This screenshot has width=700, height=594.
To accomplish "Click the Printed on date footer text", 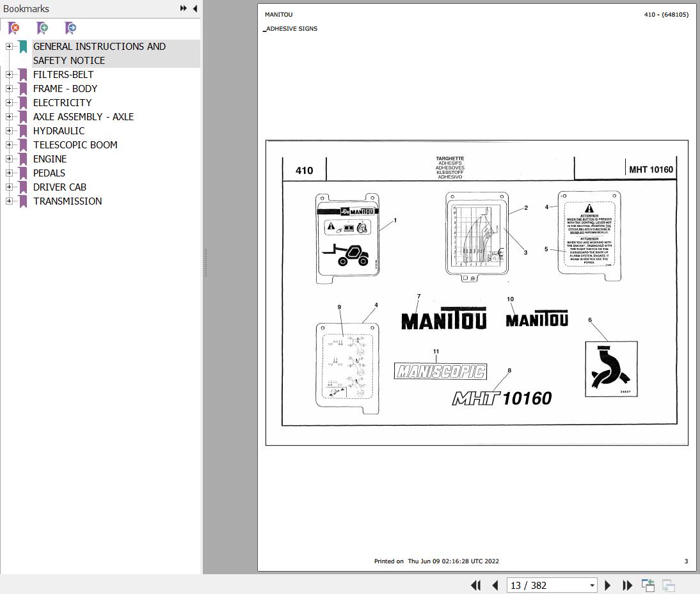I will [x=436, y=561].
